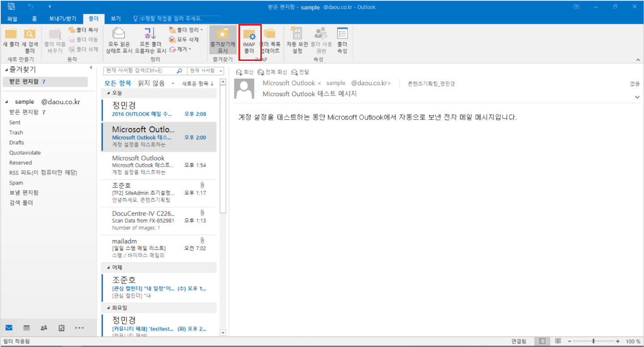644x347 pixels.
Task: Click 회신 (Reply) in reading pane
Action: point(245,72)
